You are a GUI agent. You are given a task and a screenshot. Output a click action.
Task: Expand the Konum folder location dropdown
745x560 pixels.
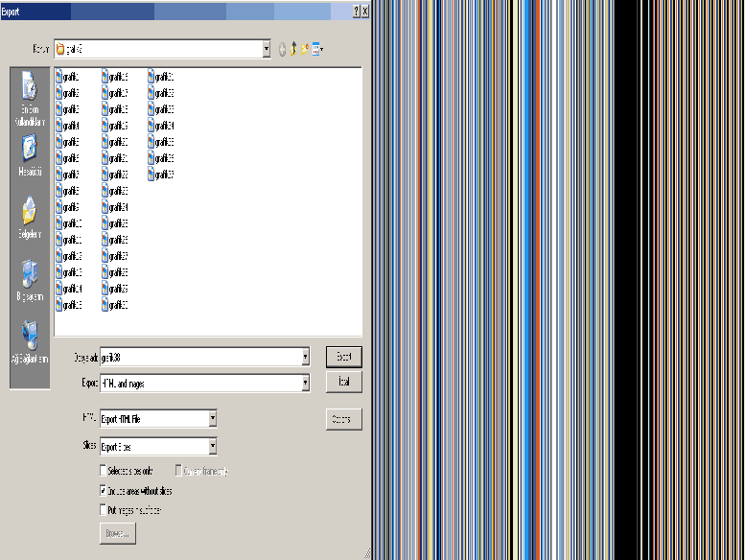click(x=267, y=49)
